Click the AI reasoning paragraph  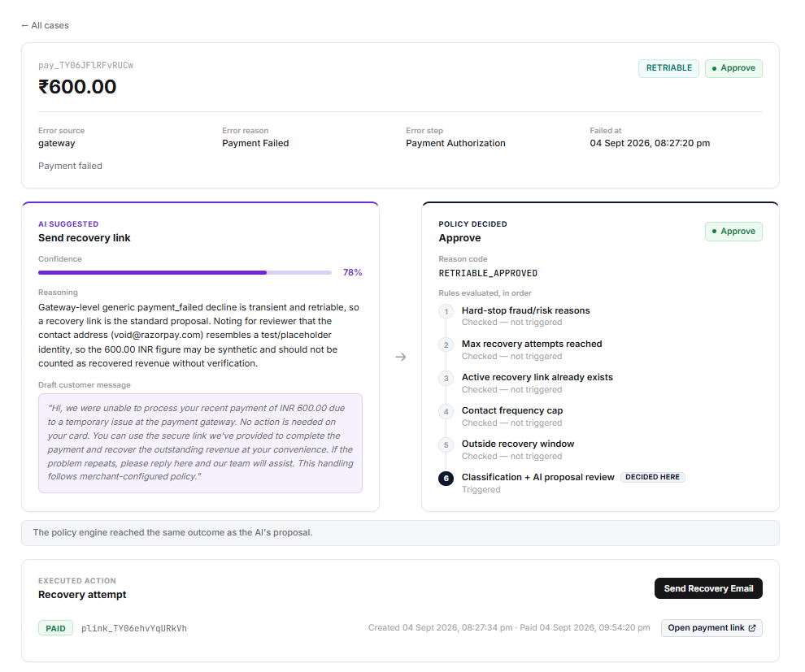[199, 335]
